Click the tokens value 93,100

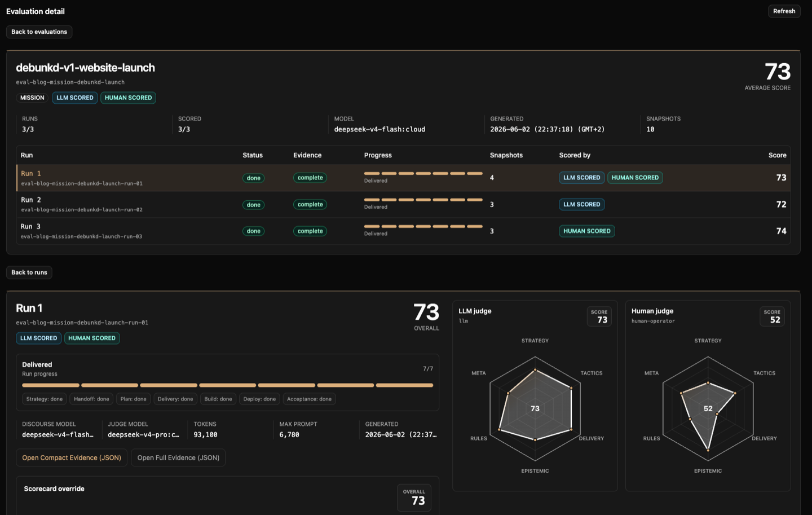pos(205,434)
